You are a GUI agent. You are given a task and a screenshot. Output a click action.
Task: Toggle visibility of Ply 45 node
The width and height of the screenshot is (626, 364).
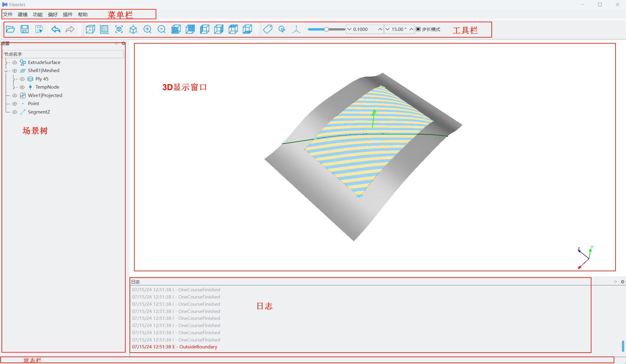click(x=22, y=79)
